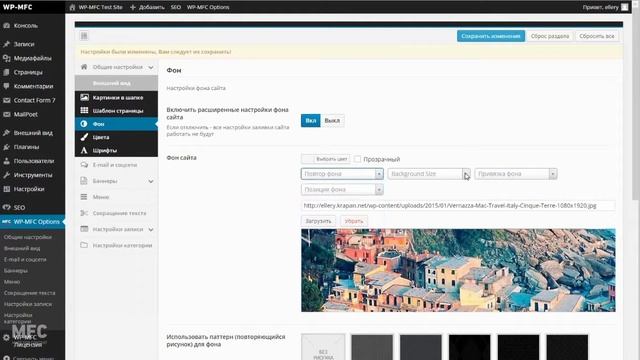Open the Привязка фона dropdown
The image size is (640, 360).
coord(516,174)
